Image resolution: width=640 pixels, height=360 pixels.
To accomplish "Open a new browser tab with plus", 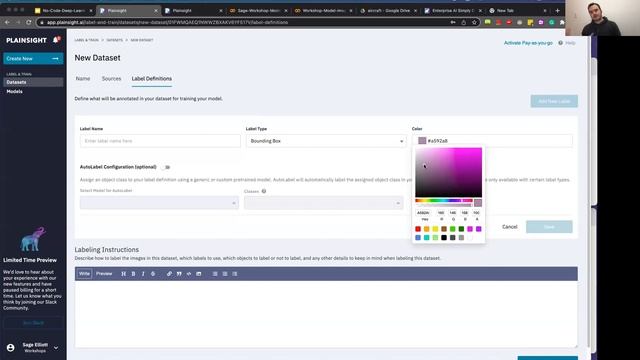I will (557, 10).
